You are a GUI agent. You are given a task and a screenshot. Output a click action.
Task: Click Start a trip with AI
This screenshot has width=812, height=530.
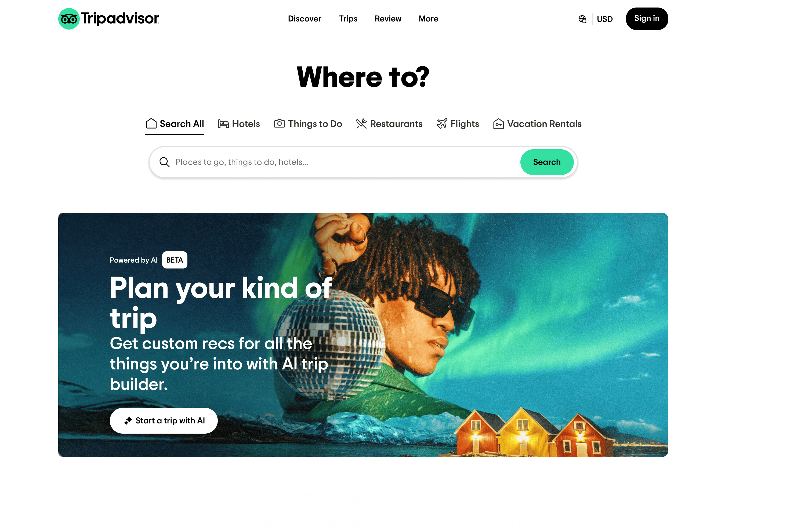tap(164, 421)
